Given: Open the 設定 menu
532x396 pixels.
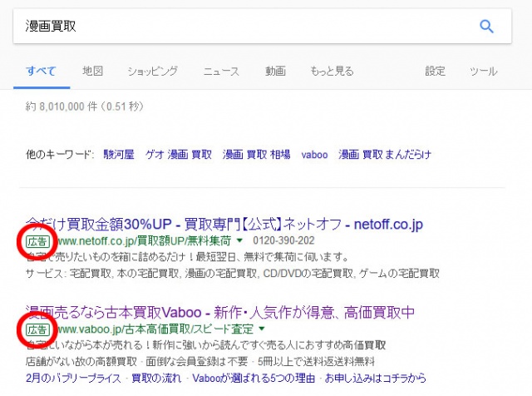Looking at the screenshot, I should coord(435,71).
